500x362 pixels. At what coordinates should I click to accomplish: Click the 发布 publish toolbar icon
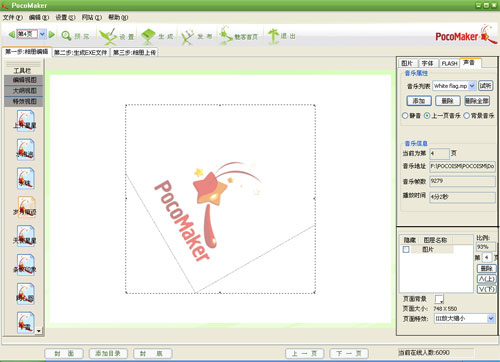187,37
